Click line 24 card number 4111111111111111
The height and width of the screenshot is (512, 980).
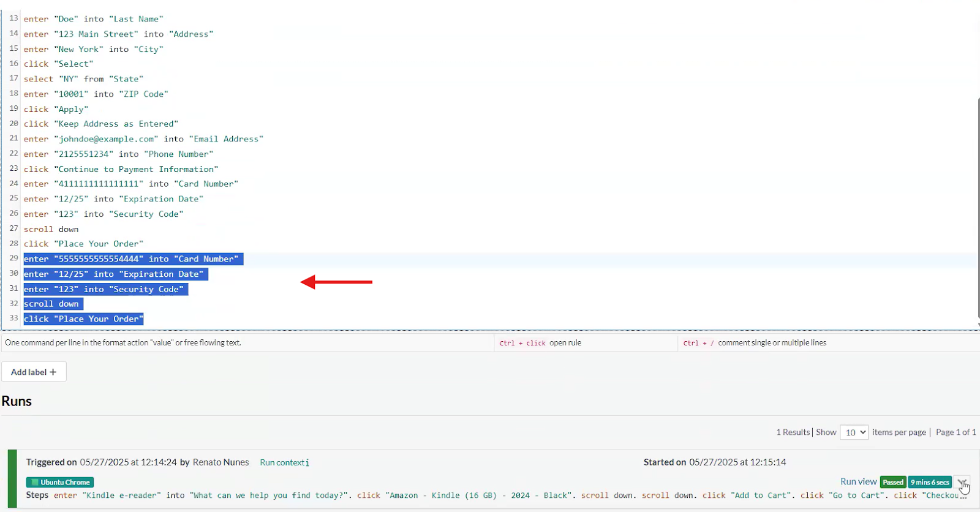pyautogui.click(x=131, y=184)
